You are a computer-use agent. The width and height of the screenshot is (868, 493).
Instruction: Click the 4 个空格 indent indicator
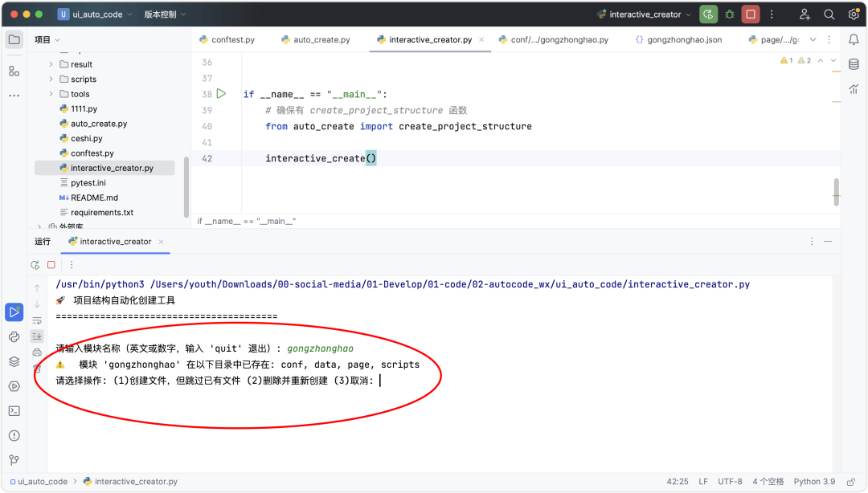(768, 482)
